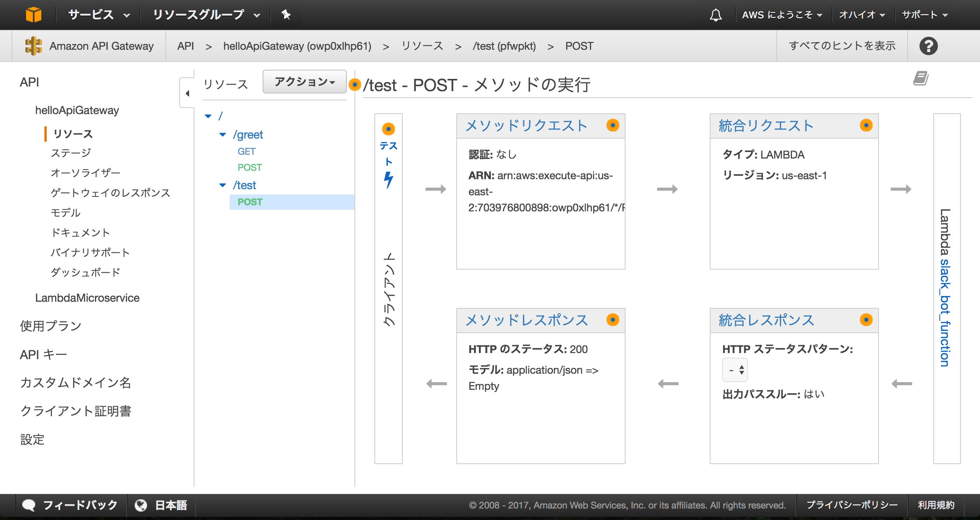Click the globe language icon
The height and width of the screenshot is (520, 980).
(x=141, y=505)
